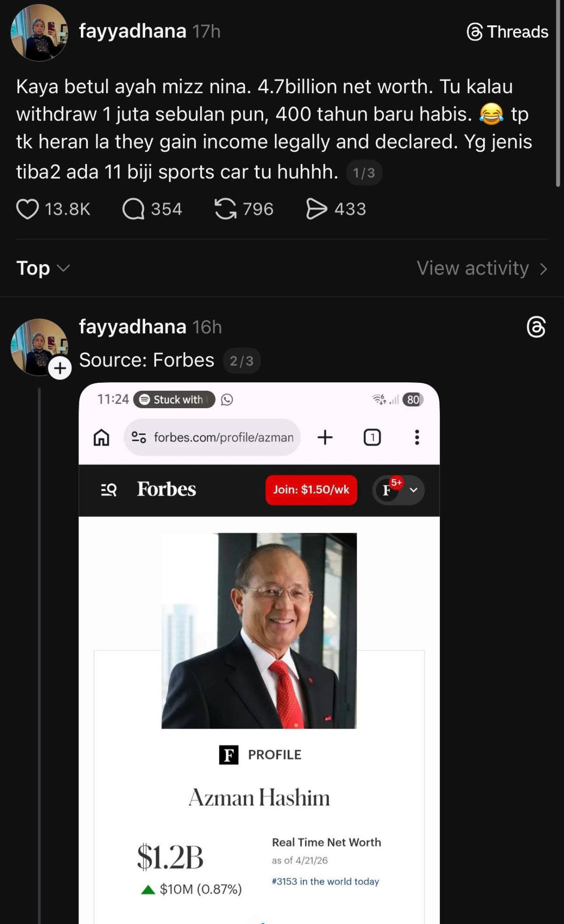Share the post with the send icon
This screenshot has height=924, width=564.
pos(316,209)
